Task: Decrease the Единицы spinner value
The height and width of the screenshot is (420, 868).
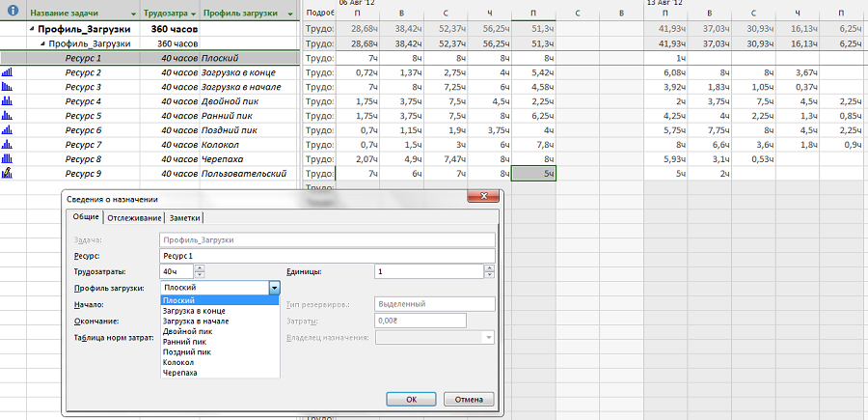Action: [x=489, y=275]
